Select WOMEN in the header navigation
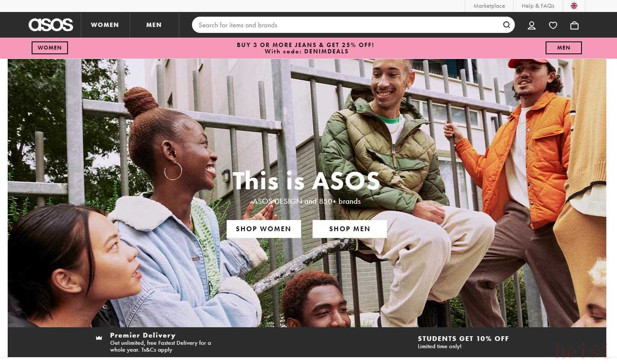Screen dimensions: 617x364 pyautogui.click(x=105, y=25)
